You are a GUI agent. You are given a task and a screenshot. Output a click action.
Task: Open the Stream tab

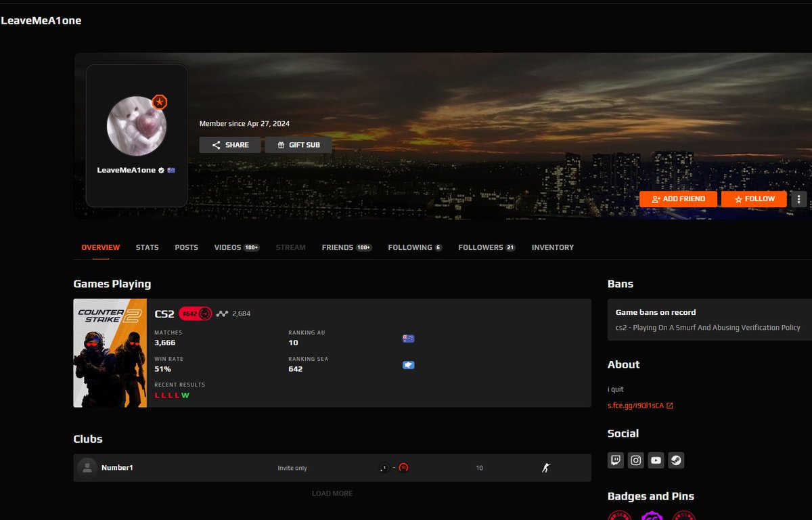click(291, 248)
